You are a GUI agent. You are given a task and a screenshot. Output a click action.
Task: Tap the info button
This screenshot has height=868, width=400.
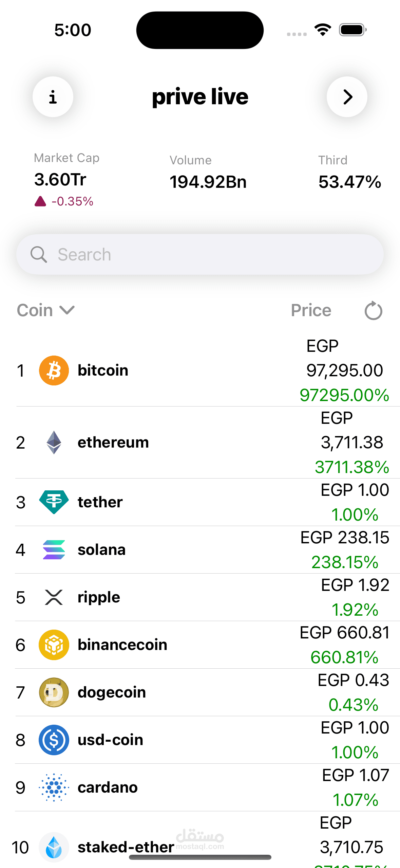[x=53, y=97]
